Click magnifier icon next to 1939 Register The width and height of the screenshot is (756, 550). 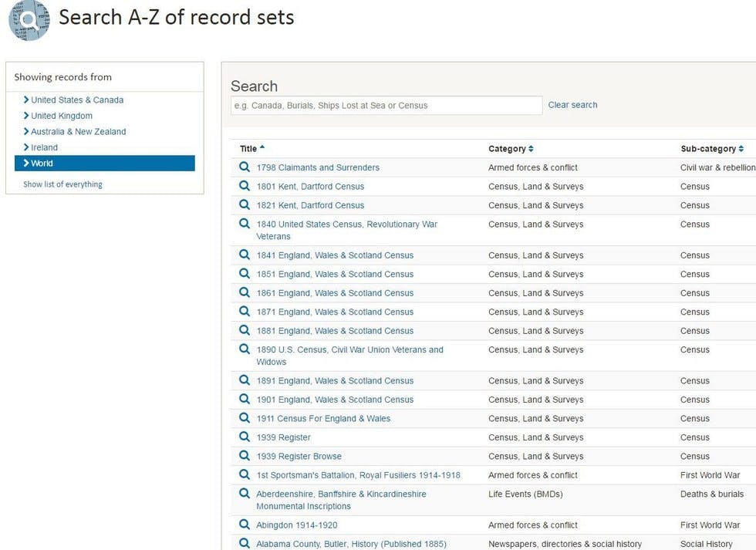coord(244,437)
